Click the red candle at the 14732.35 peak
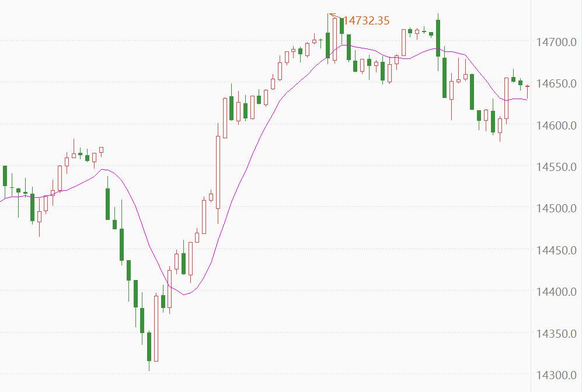582x392 pixels. 334,38
